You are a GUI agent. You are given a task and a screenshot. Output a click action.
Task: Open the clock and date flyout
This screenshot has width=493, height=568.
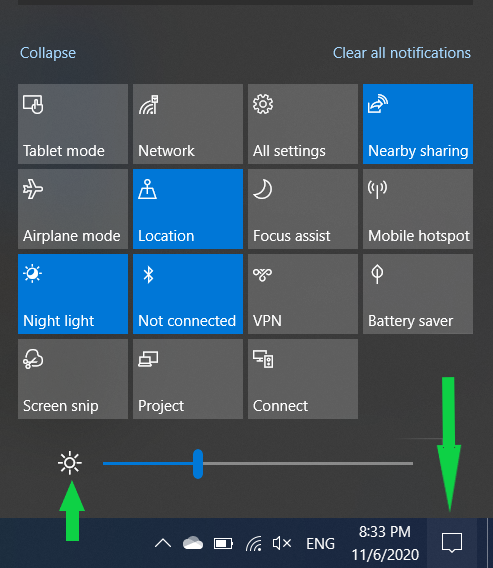pos(385,543)
